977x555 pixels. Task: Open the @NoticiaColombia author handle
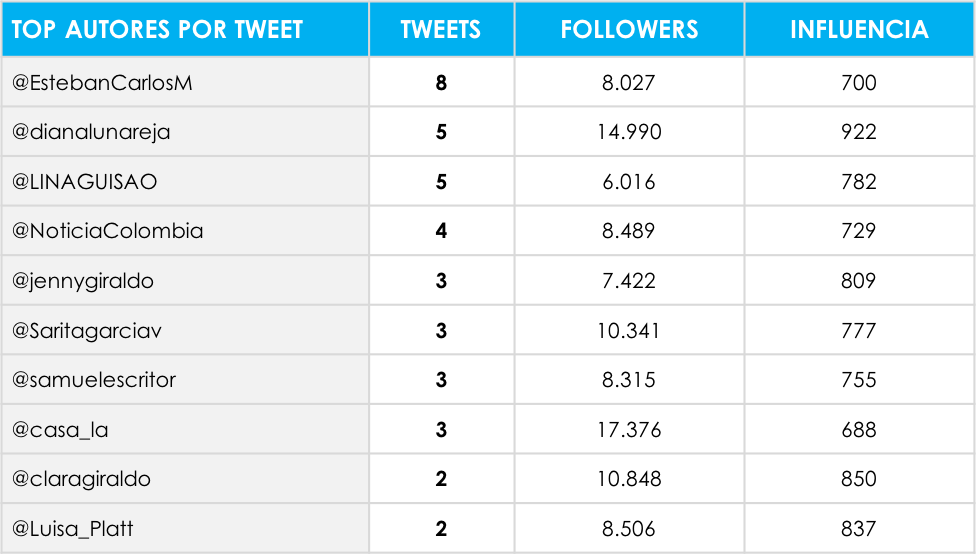click(107, 230)
